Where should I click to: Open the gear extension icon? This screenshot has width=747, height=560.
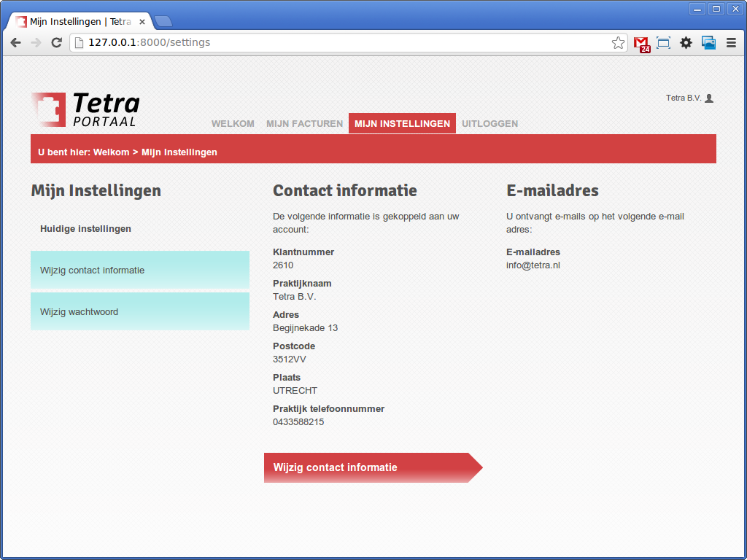[686, 43]
